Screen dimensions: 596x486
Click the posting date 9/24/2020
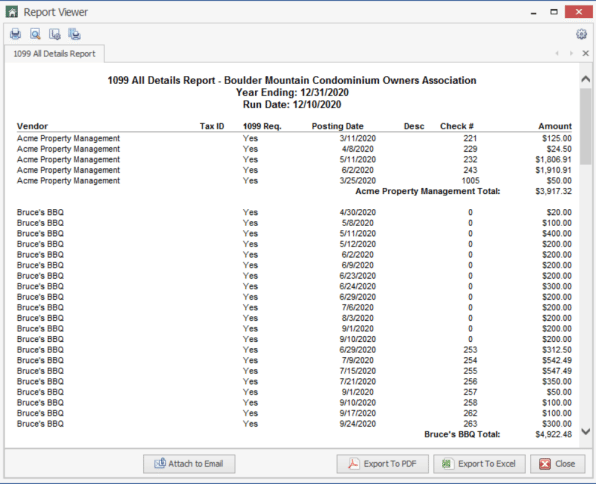click(x=357, y=424)
